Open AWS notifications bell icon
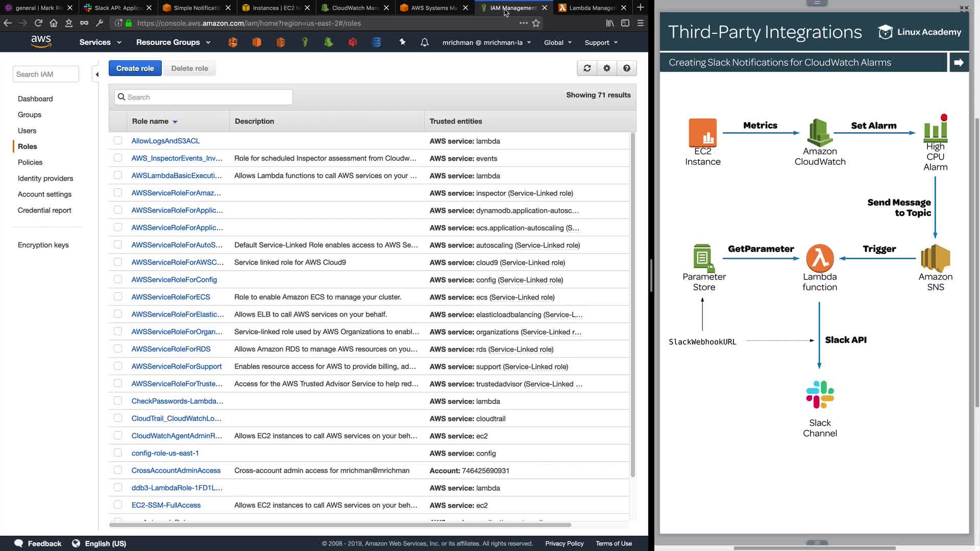Viewport: 980px width, 551px height. coord(424,42)
